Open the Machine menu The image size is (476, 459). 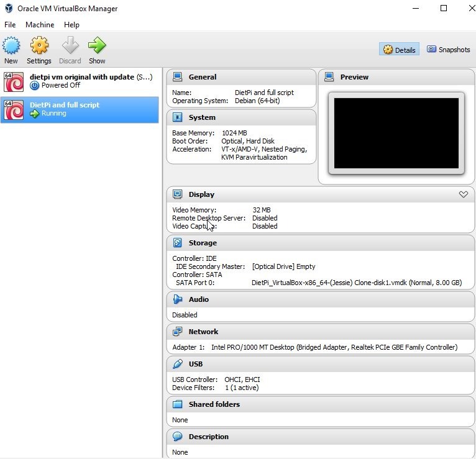pos(40,25)
